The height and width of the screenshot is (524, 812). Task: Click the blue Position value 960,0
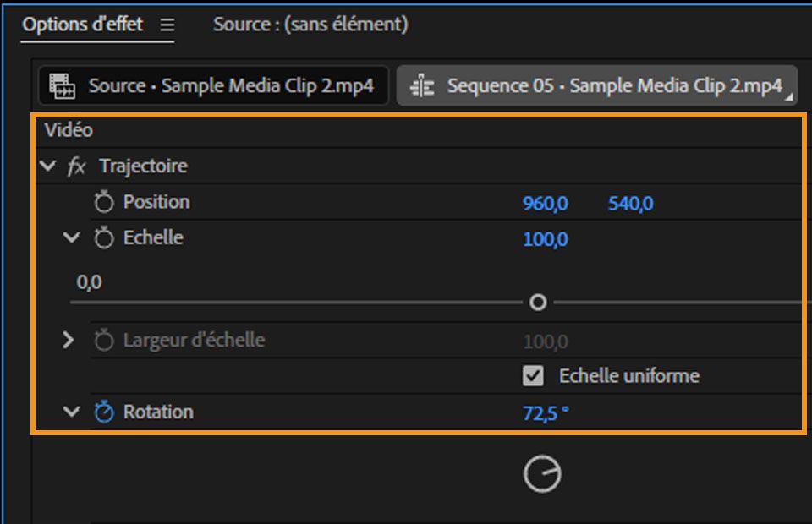coord(544,202)
